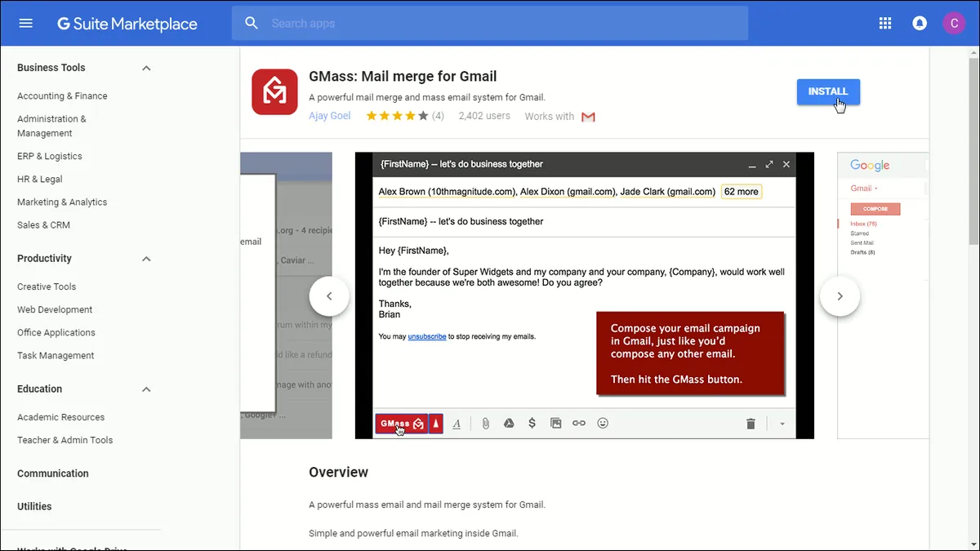Focus the Search apps field
This screenshot has width=980, height=551.
490,23
